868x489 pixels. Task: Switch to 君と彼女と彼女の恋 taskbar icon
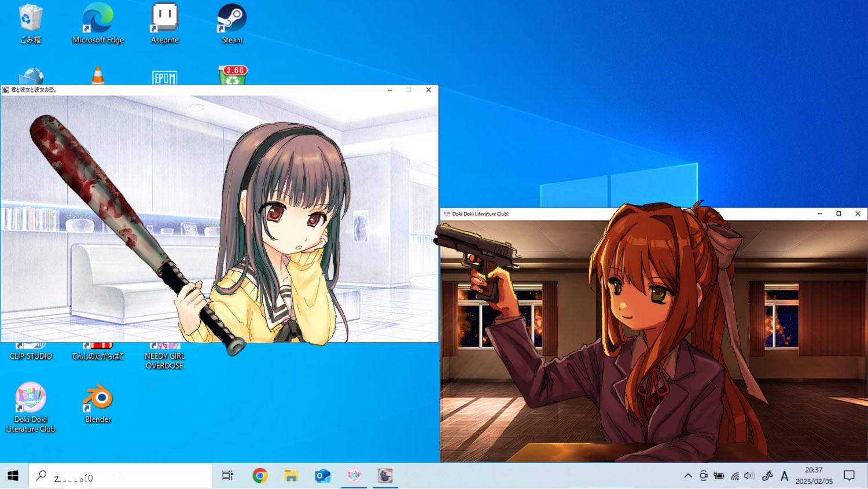click(385, 476)
